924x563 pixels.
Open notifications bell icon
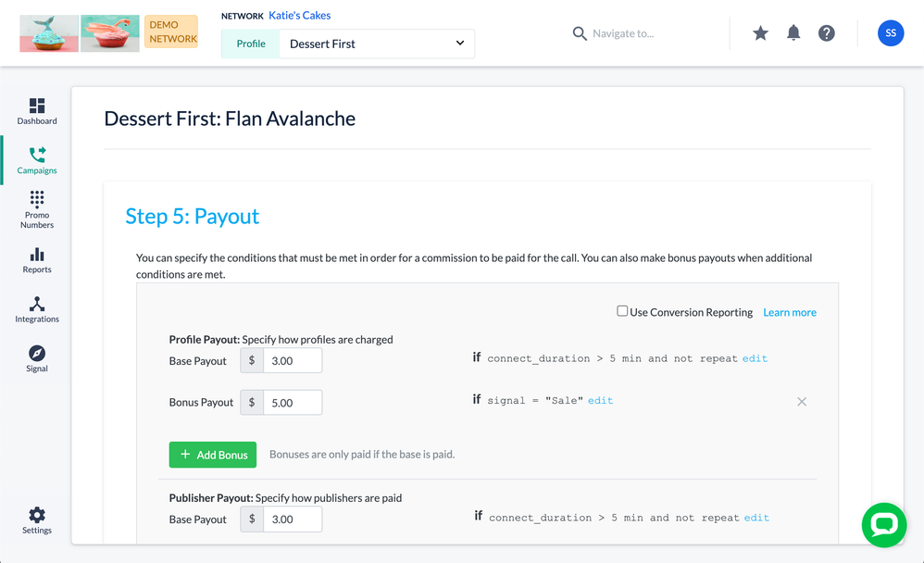point(793,33)
